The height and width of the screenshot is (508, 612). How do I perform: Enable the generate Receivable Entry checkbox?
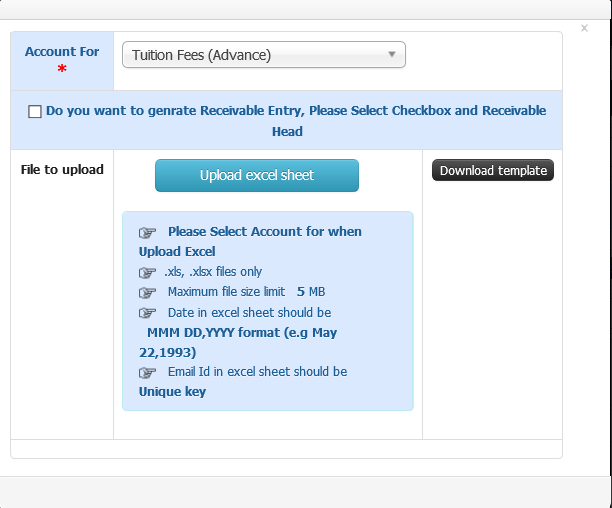(x=35, y=112)
